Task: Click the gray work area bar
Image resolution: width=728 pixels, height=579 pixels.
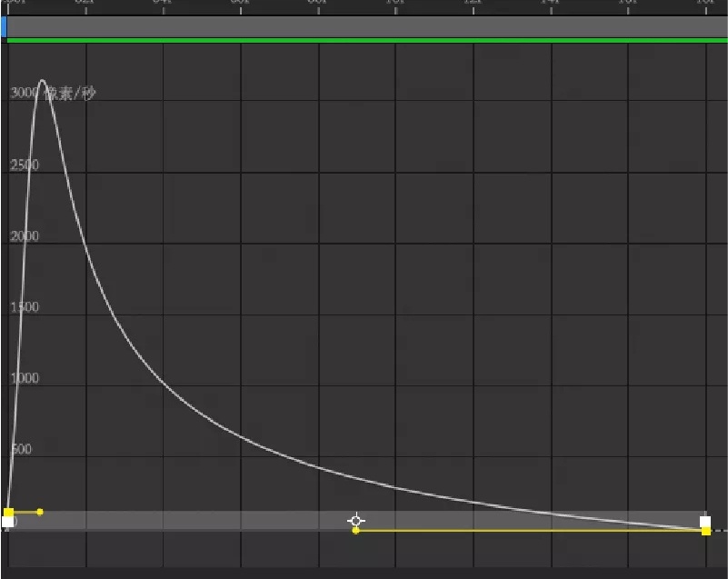Action: (367, 27)
